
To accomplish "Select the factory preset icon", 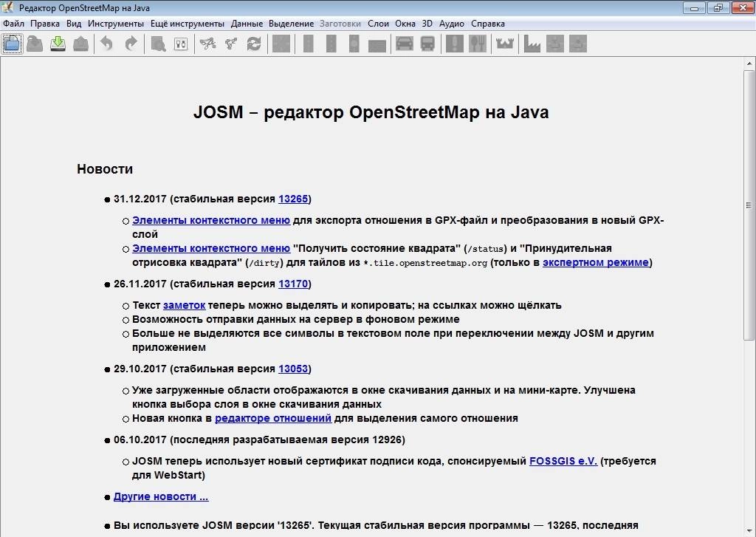I will coord(532,44).
